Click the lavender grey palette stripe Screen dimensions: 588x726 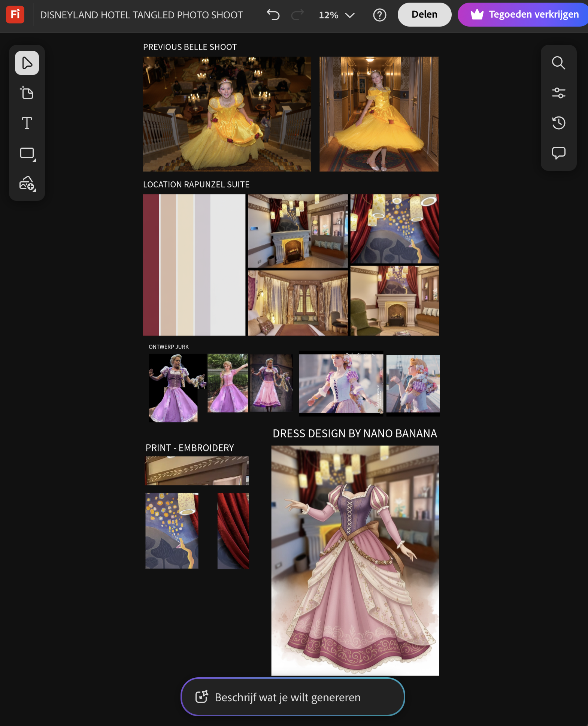pyautogui.click(x=202, y=265)
